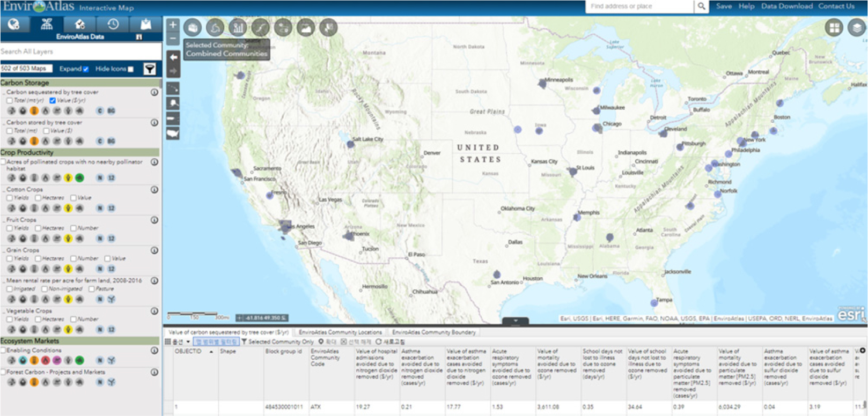
Task: Click the Find address or place field
Action: click(x=638, y=6)
